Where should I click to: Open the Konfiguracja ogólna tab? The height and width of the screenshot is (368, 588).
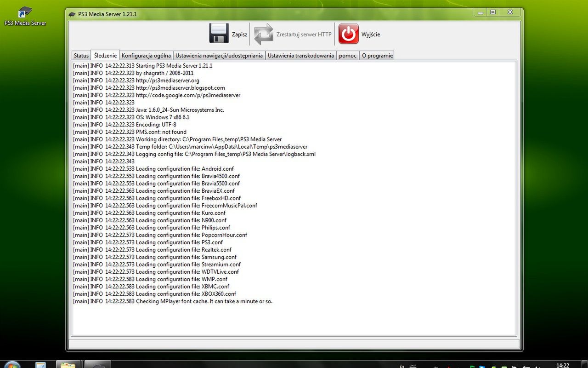point(146,56)
